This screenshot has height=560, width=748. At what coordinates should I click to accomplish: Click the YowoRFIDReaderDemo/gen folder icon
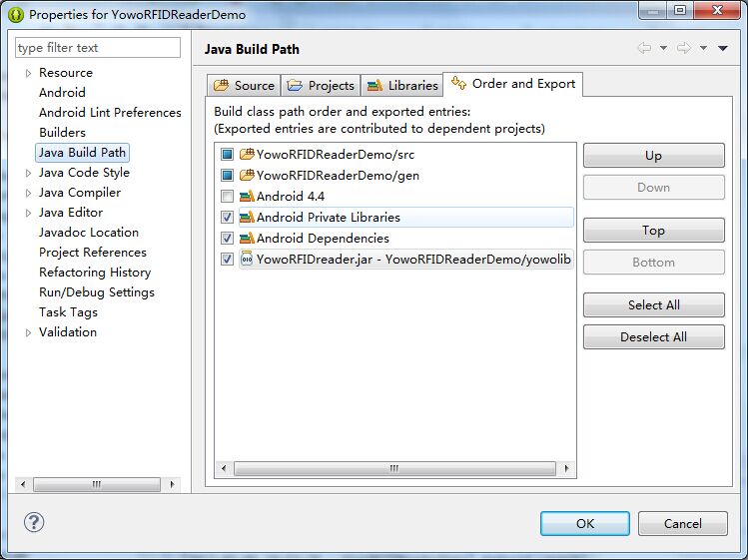point(247,175)
